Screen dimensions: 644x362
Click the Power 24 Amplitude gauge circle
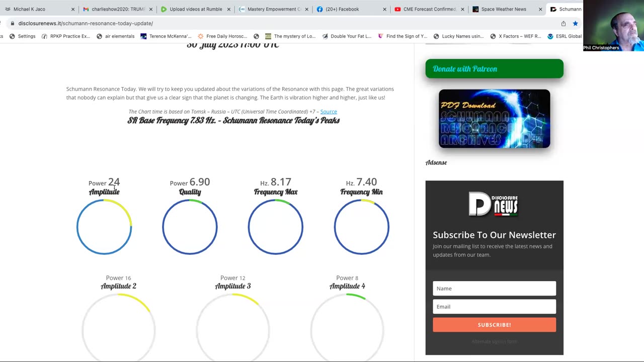click(104, 227)
